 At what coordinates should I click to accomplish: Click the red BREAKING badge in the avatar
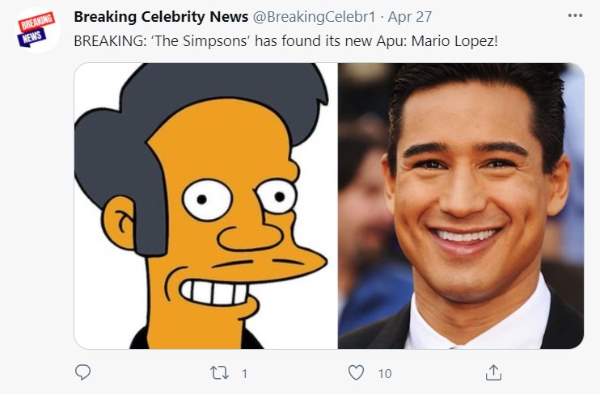[x=36, y=22]
